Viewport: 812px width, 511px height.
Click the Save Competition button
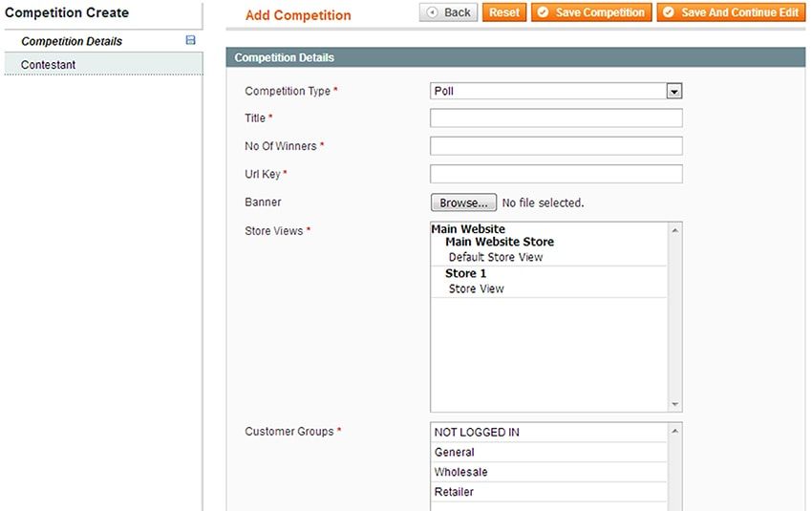[x=591, y=12]
